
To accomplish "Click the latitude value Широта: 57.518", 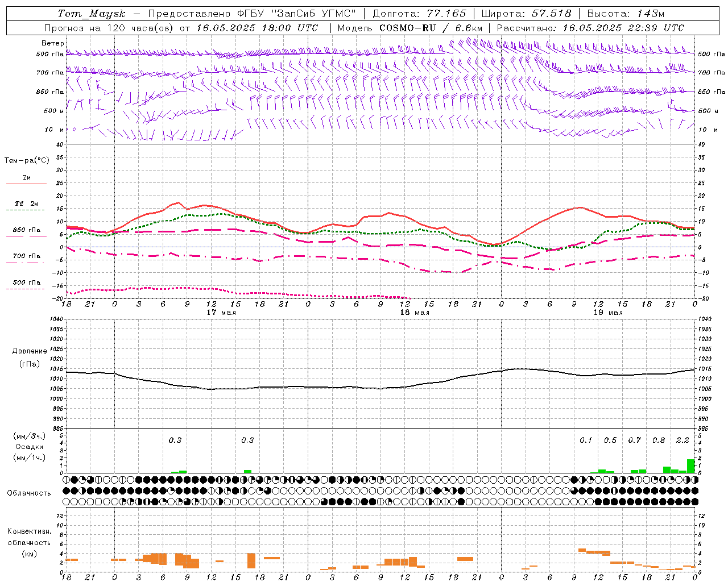I will tap(526, 14).
